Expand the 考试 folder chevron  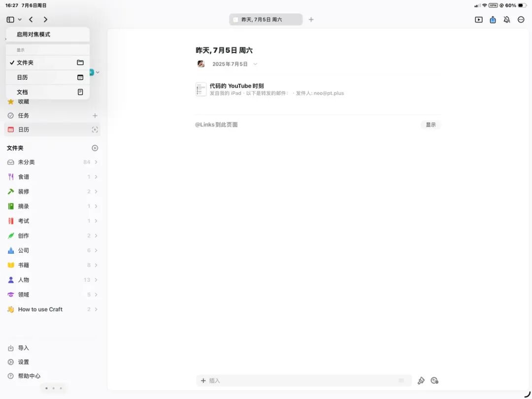tap(96, 221)
